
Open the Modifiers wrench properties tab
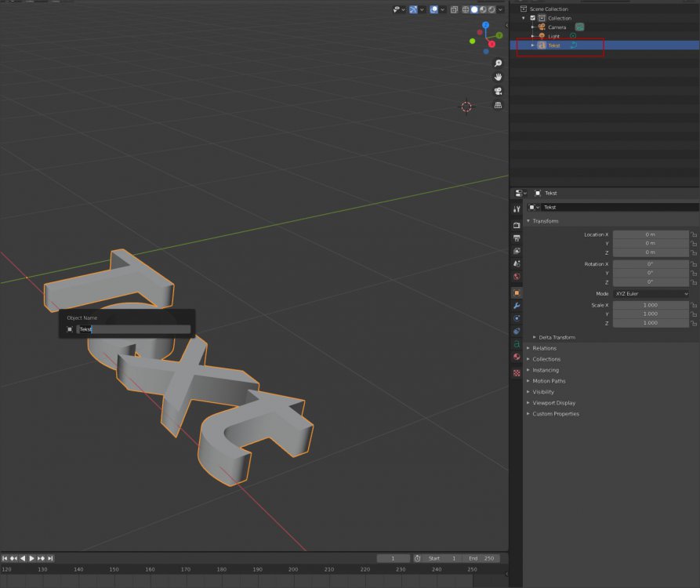[x=517, y=306]
